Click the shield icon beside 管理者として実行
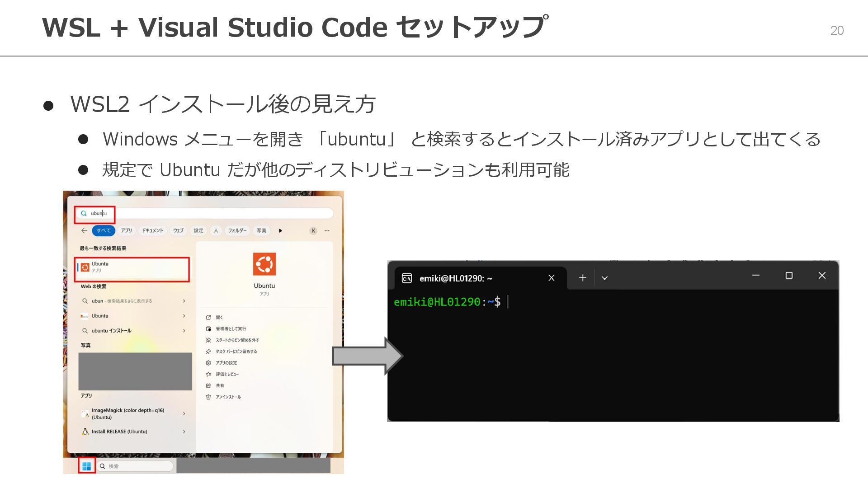The height and width of the screenshot is (488, 868). coord(208,328)
